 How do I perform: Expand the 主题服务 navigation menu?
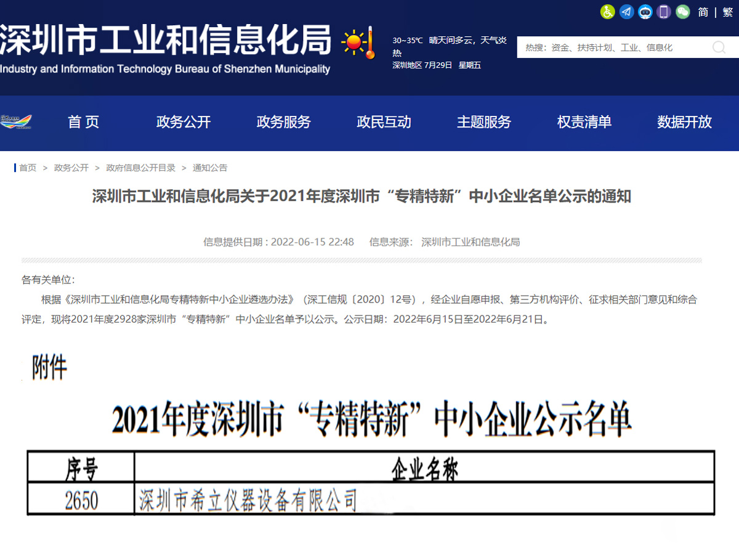483,123
